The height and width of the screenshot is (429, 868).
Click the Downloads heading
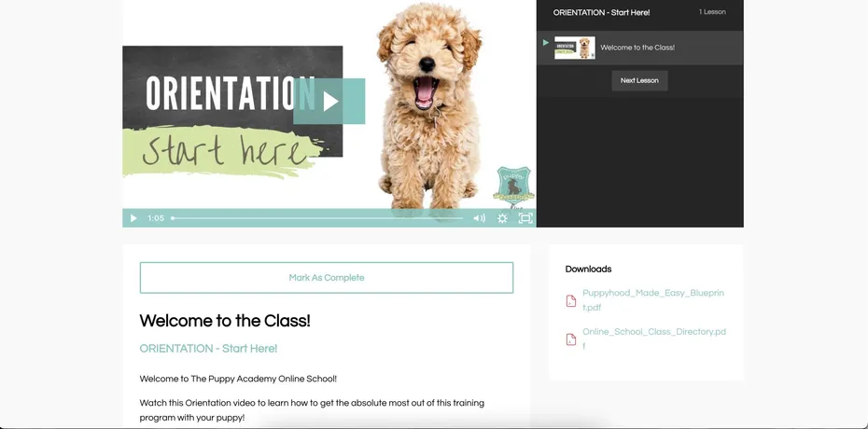(588, 270)
